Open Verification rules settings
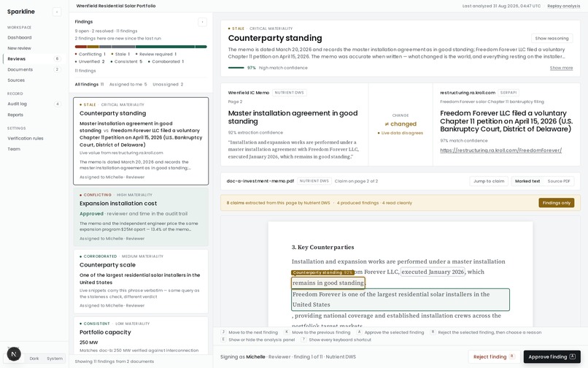Screen dimensions: 588x368 pyautogui.click(x=34, y=138)
